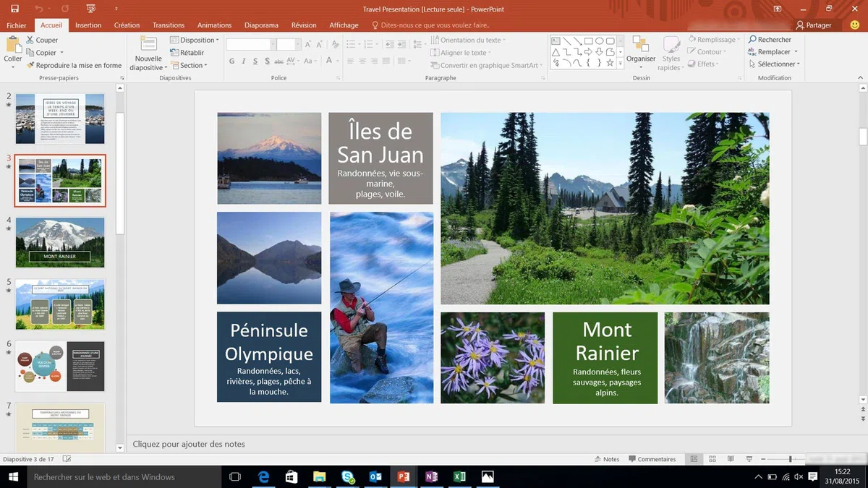868x488 pixels.
Task: Click Rétablir slide reset
Action: click(x=187, y=53)
